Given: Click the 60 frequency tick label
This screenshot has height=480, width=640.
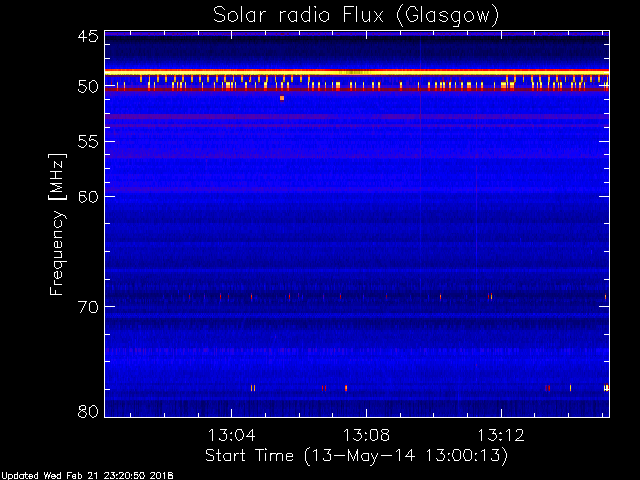Looking at the screenshot, I should (88, 197).
